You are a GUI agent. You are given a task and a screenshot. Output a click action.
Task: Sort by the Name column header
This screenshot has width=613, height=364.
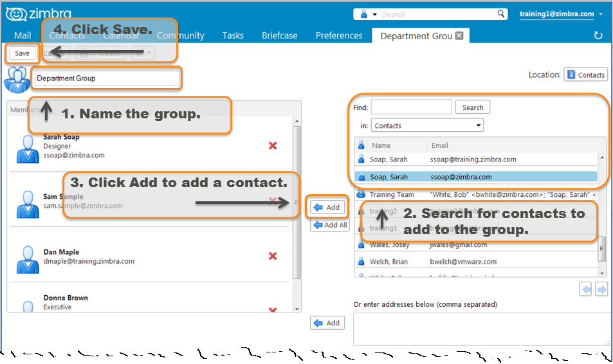(x=381, y=145)
